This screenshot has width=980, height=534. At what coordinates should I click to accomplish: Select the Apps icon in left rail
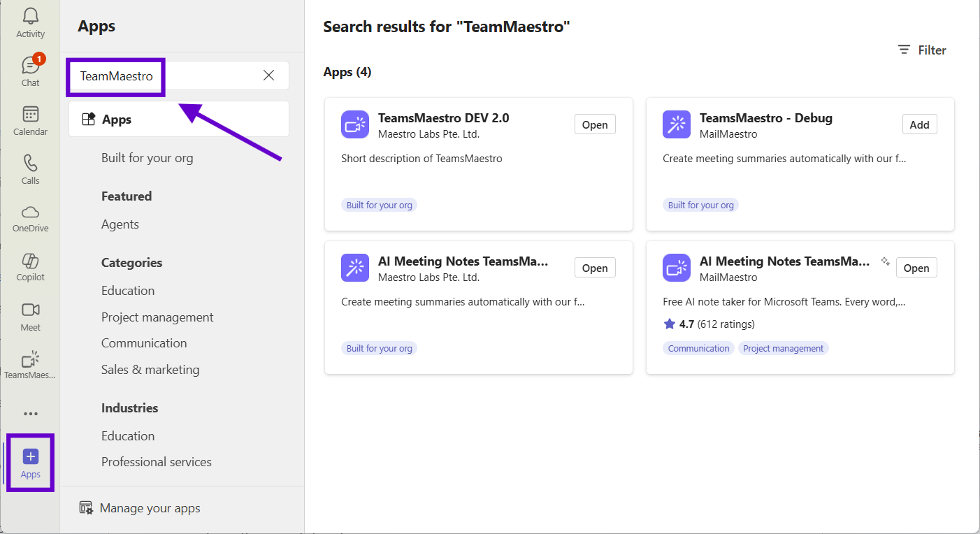(x=30, y=463)
